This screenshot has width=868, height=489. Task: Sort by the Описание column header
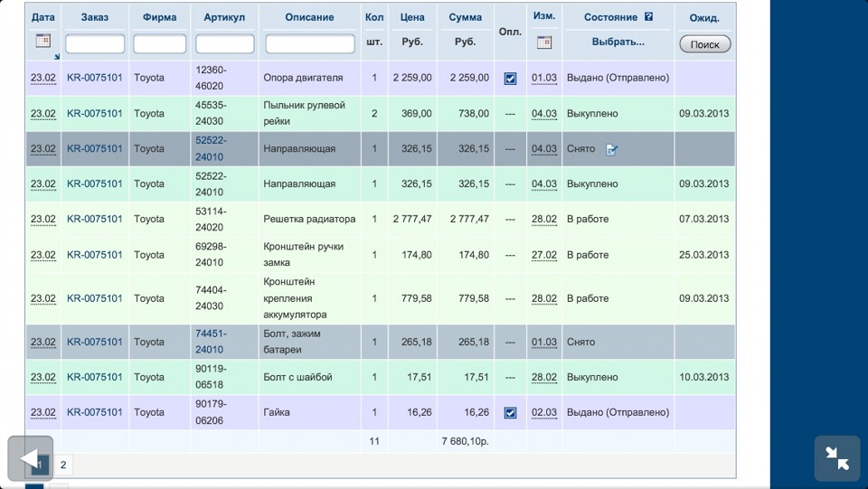(x=309, y=17)
